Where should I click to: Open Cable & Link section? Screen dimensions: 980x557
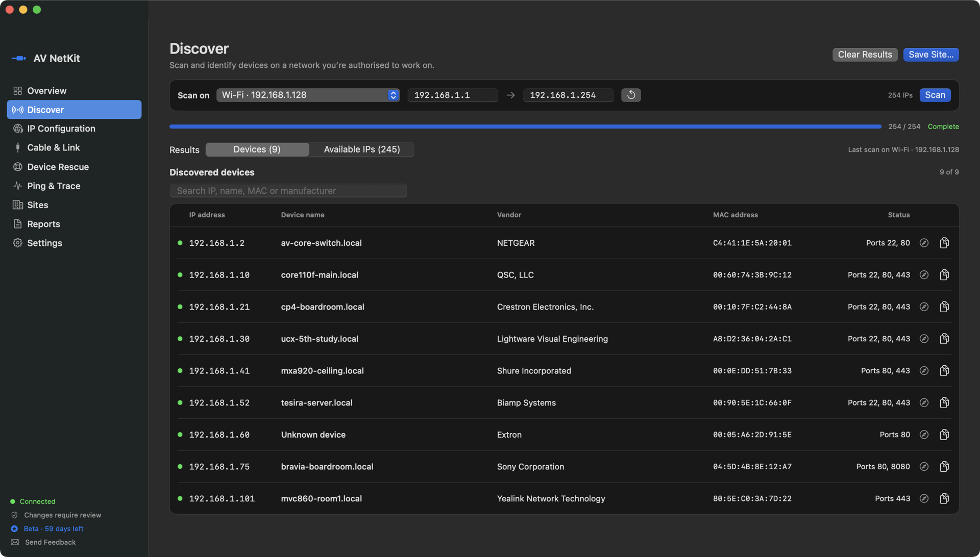(74, 147)
